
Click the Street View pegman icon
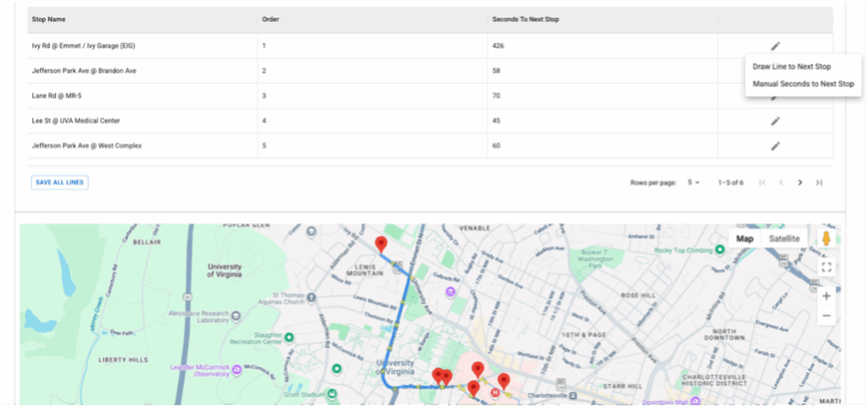coord(825,238)
